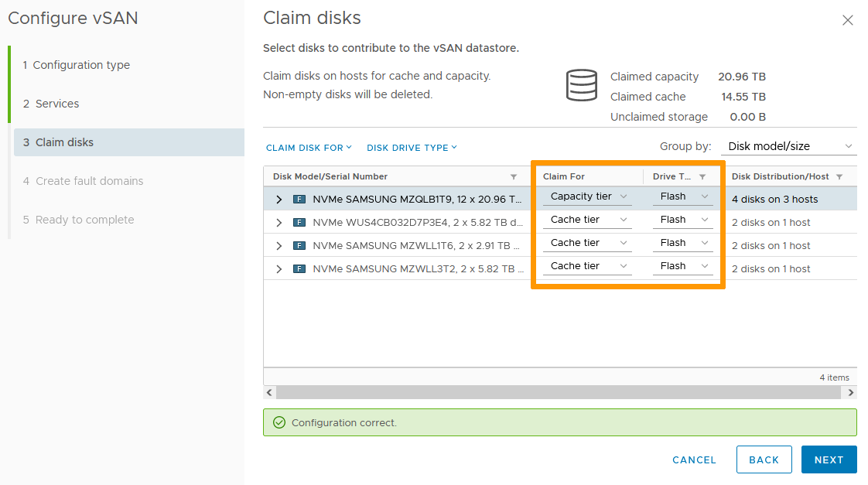Open the Cache tier dropdown for the WUS4CB032D7P3E4 disks

click(586, 220)
